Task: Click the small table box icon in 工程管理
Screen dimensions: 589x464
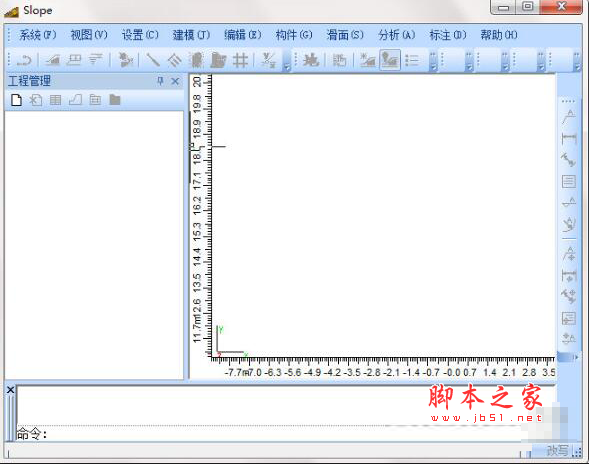Action: coord(95,100)
